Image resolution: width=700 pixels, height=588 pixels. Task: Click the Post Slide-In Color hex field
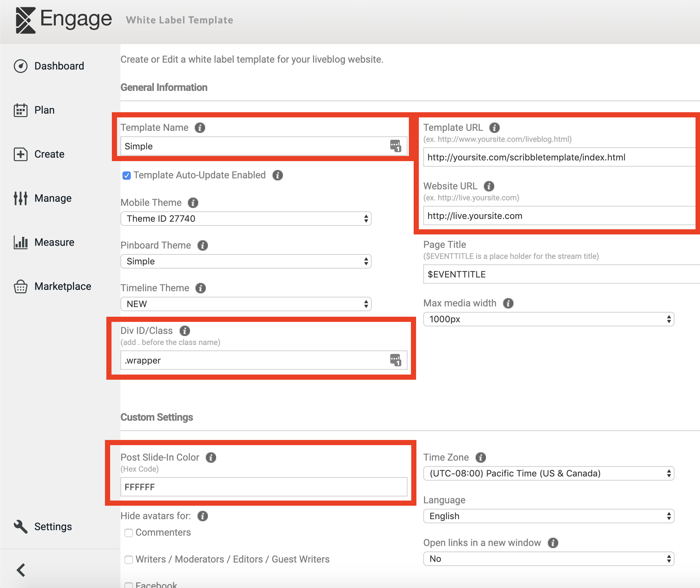[x=264, y=487]
